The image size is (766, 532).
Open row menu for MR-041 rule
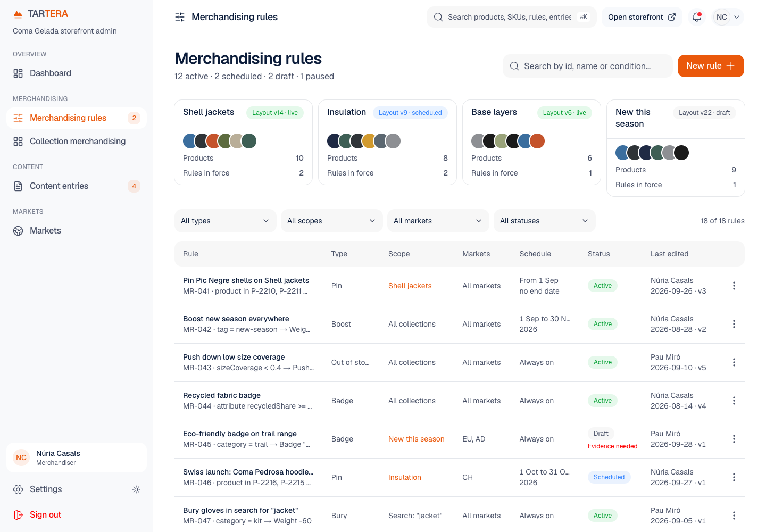[x=734, y=286]
